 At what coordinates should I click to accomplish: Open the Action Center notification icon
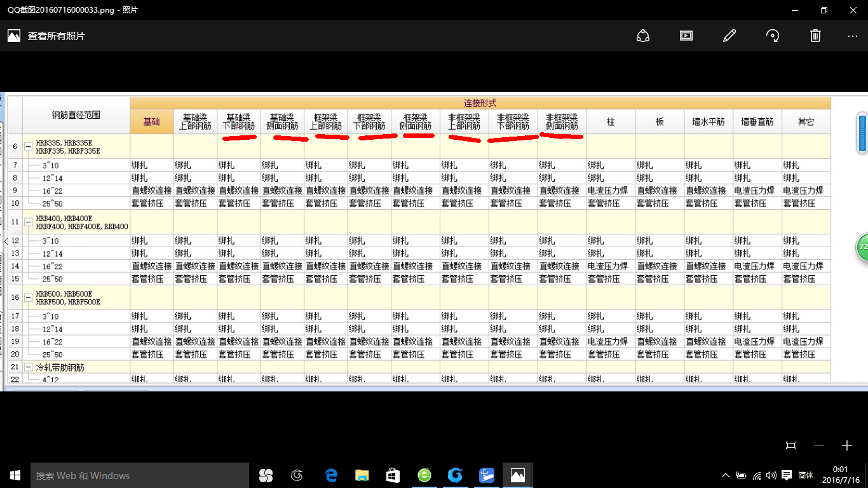tap(787, 475)
